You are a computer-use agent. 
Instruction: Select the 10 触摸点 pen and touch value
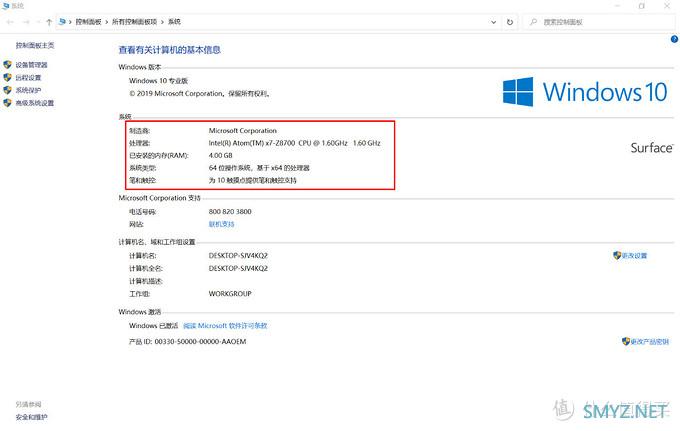[252, 180]
